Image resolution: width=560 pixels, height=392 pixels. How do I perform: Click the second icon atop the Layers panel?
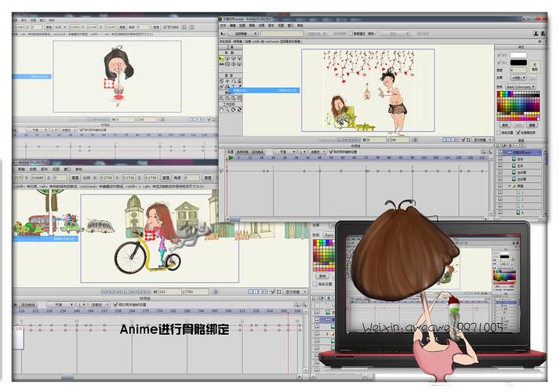504,146
